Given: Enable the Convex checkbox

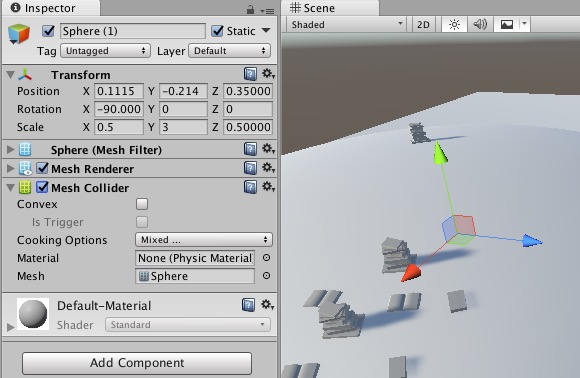Looking at the screenshot, I should (142, 204).
